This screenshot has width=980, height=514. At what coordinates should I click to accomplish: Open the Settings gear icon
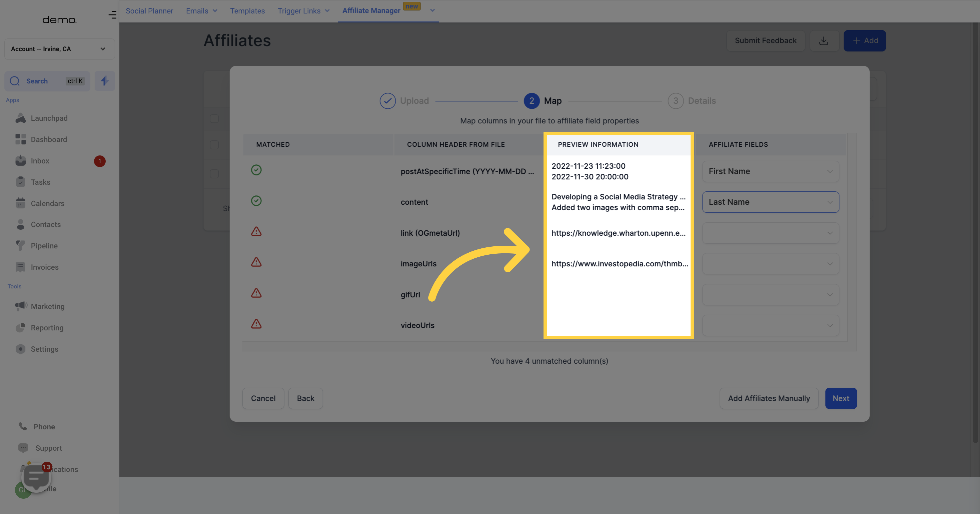tap(21, 349)
